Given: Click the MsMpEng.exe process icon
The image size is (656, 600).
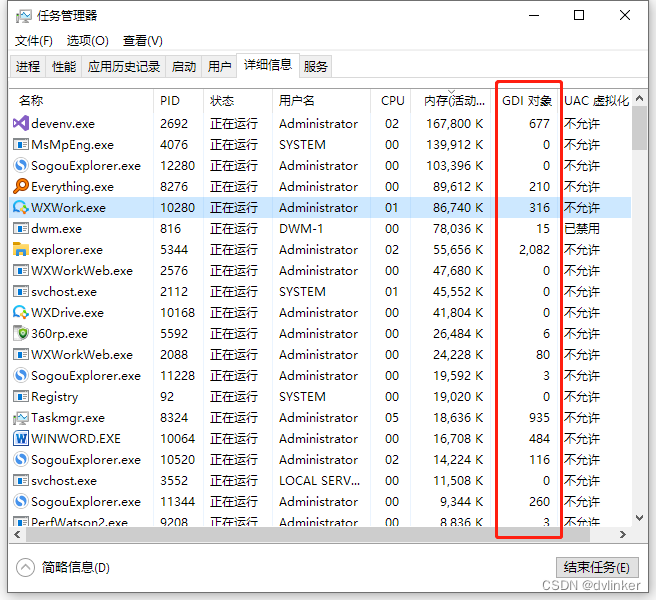Looking at the screenshot, I should 20,144.
